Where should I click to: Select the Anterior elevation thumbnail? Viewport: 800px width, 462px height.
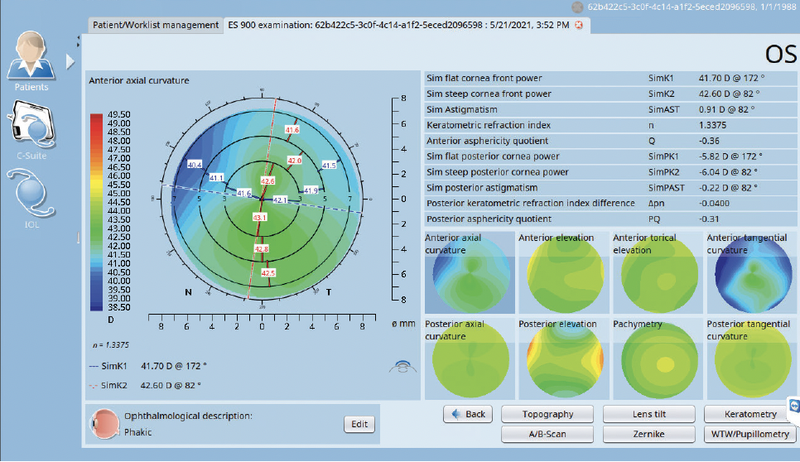point(564,273)
